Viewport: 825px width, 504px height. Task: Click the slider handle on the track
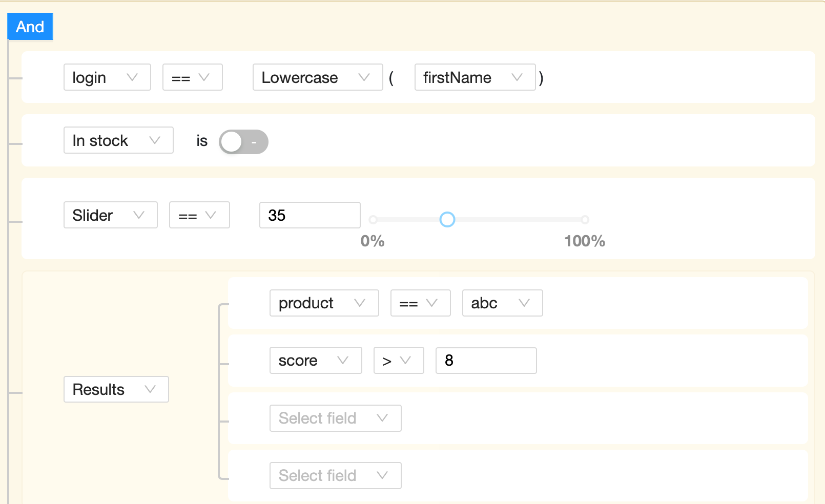(447, 220)
